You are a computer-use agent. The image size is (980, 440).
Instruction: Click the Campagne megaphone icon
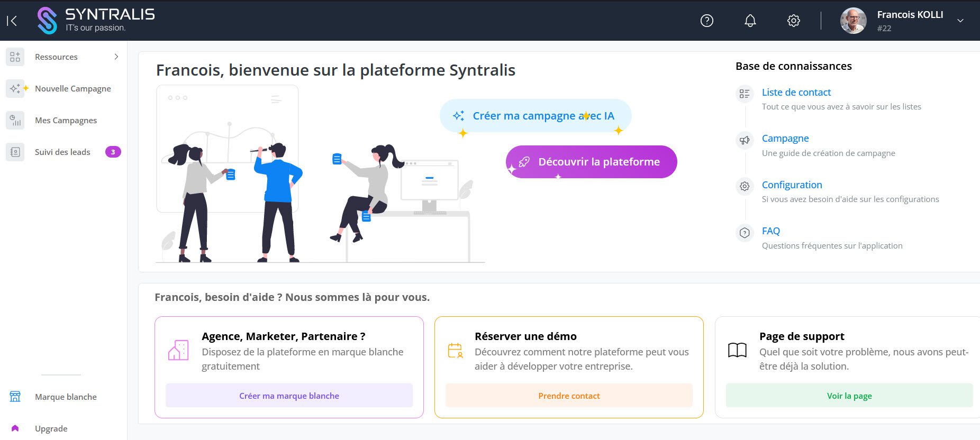tap(745, 140)
